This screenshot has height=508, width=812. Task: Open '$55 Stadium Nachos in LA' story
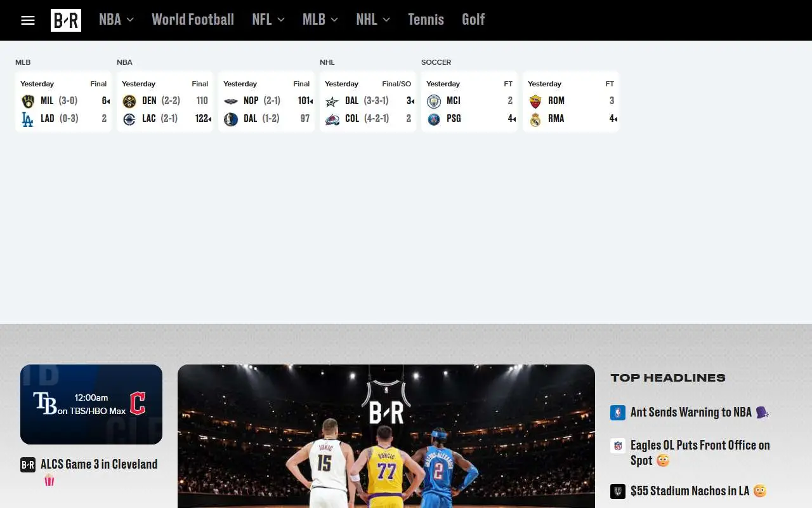click(x=698, y=491)
